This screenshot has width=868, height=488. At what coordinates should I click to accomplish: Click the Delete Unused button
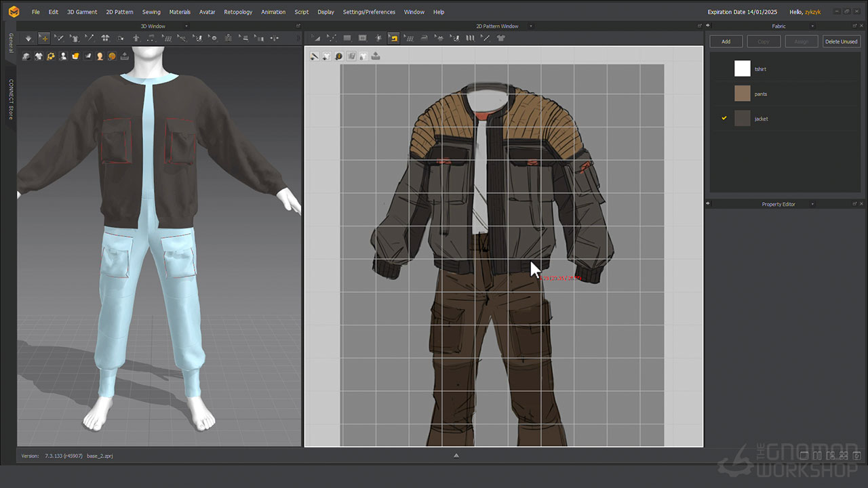click(841, 41)
